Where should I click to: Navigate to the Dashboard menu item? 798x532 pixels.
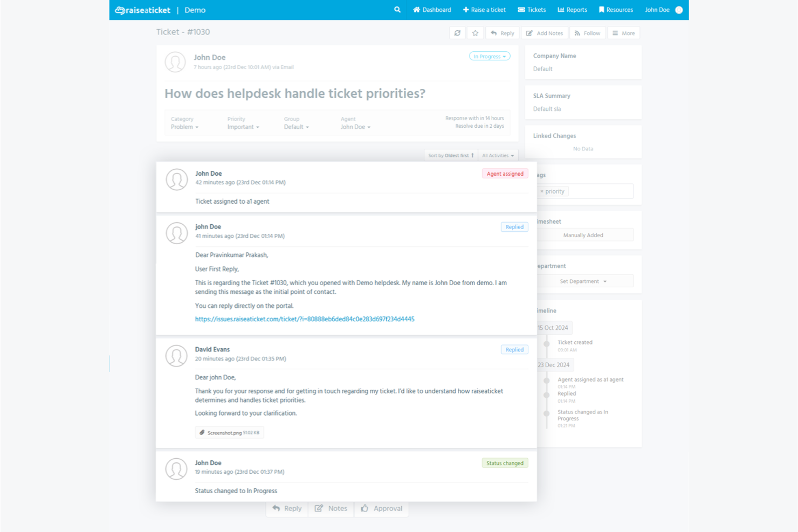pyautogui.click(x=432, y=10)
